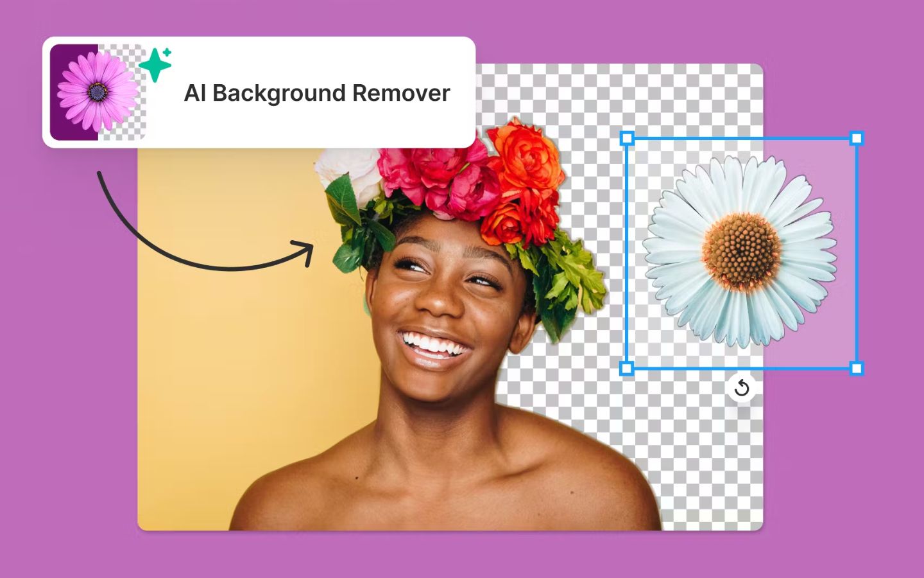Select the bottom-left selection handle of the daisy
Image resolution: width=924 pixels, height=578 pixels.
(x=627, y=368)
